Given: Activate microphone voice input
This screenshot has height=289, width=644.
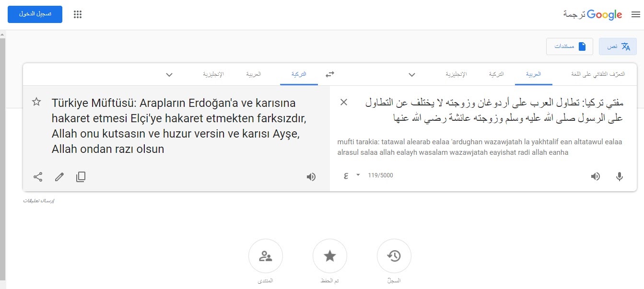Looking at the screenshot, I should pos(620,176).
